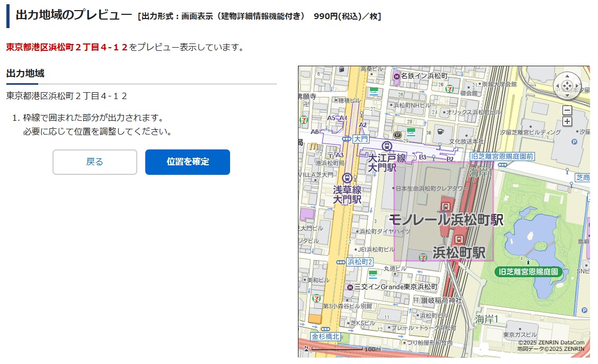
Task: Click traffic signal icon under 旧芝離宮恩賜庭園前
Action: [x=502, y=165]
